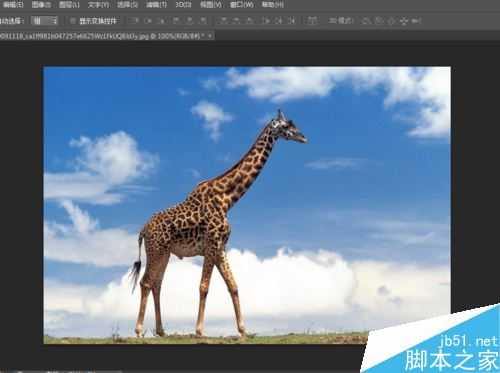Image resolution: width=500 pixels, height=373 pixels.
Task: Open the 编辑(E) Edit menu
Action: pos(13,5)
